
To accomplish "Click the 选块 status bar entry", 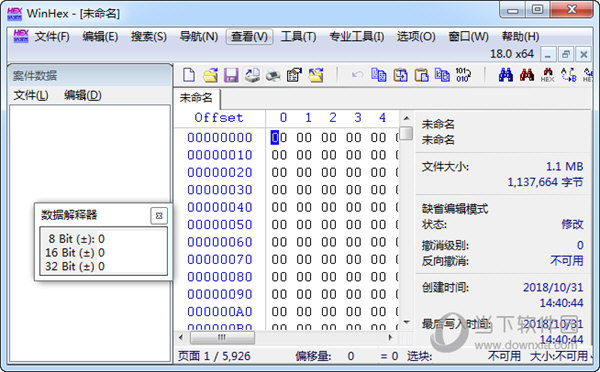I will pyautogui.click(x=419, y=356).
